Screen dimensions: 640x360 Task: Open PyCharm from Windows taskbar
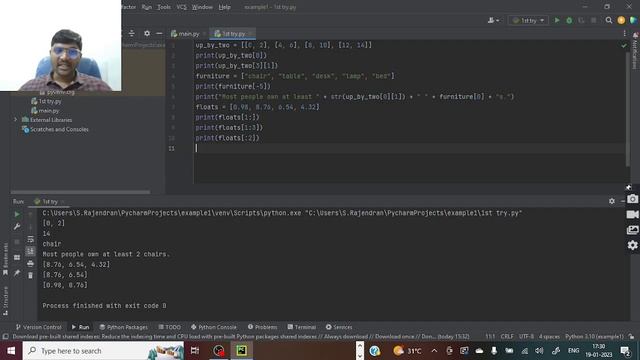pos(242,351)
